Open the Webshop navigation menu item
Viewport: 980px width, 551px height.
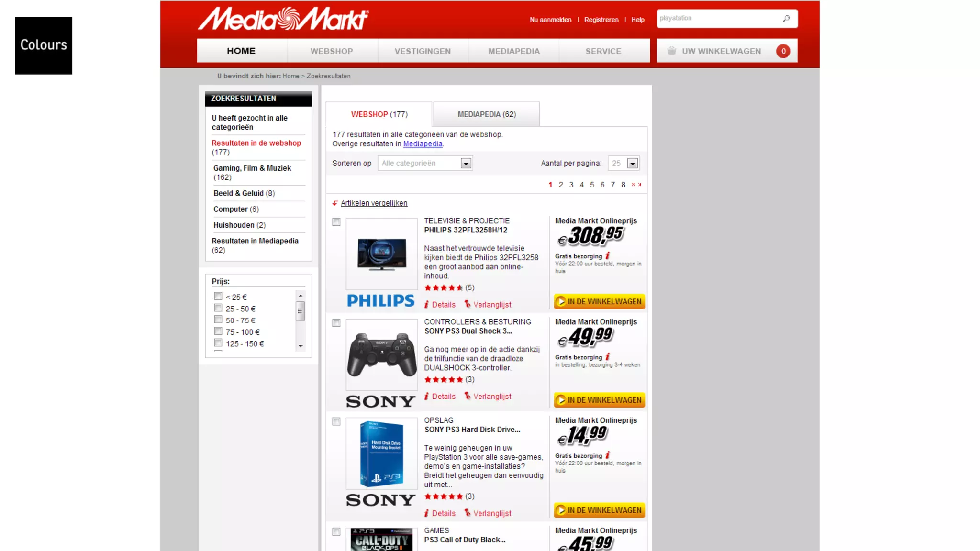pyautogui.click(x=332, y=51)
